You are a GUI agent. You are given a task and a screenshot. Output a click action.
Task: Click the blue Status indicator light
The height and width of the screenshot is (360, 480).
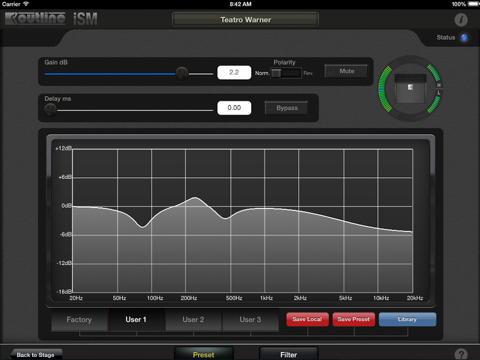pos(464,38)
